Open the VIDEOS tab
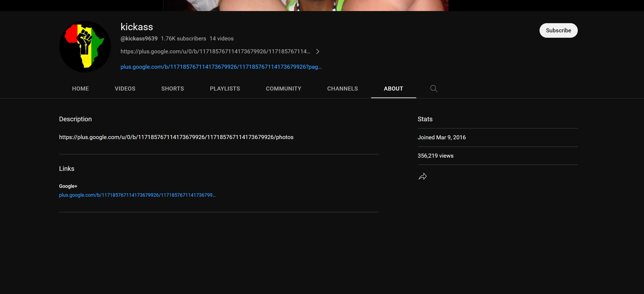Screen dimensions: 644x294 [125, 89]
